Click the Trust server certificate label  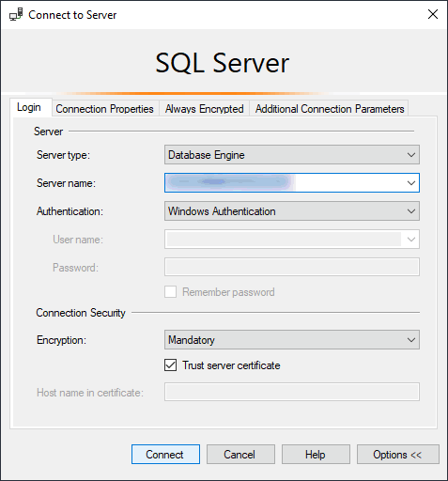click(x=231, y=365)
